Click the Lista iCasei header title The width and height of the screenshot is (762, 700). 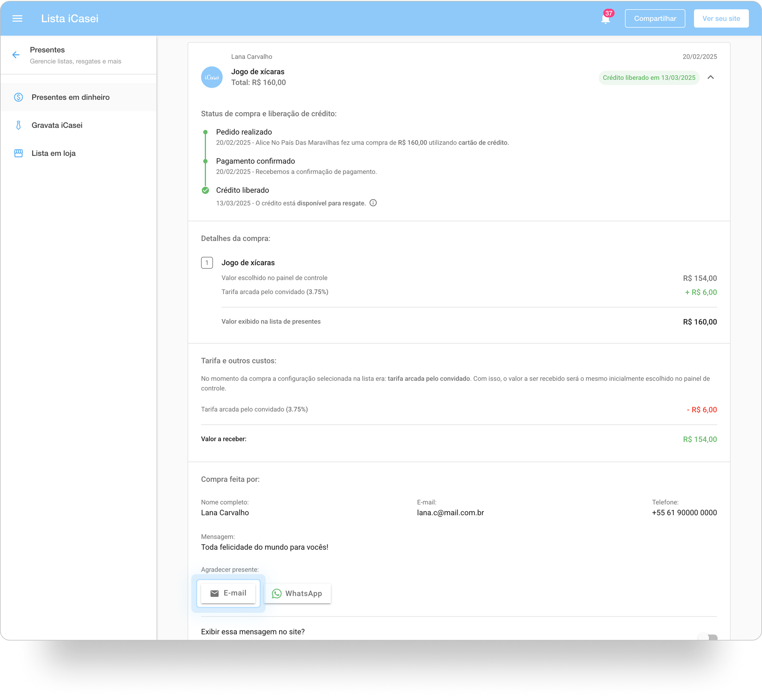pyautogui.click(x=70, y=18)
